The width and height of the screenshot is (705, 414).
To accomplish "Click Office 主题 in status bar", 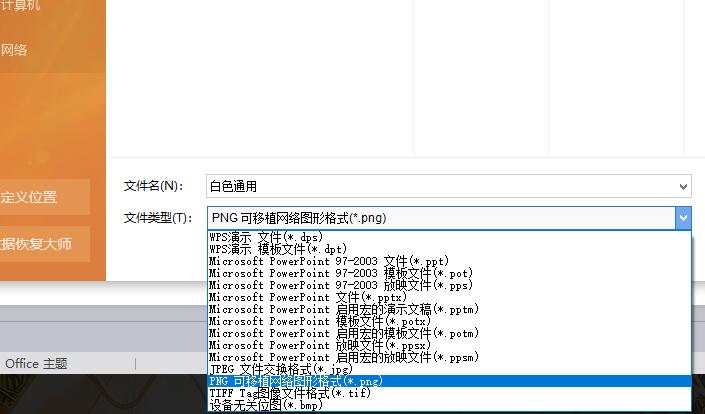I will click(x=36, y=363).
